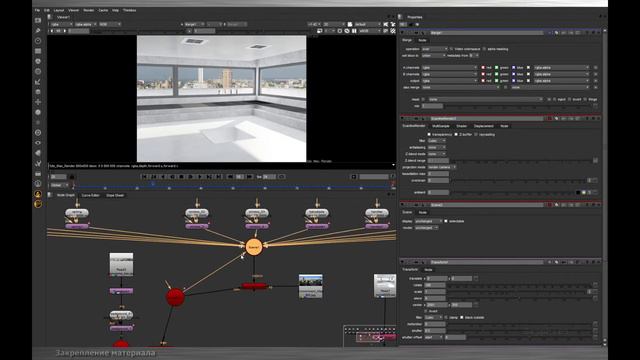The height and width of the screenshot is (360, 640).
Task: Open the projection mode dropdown
Action: (x=442, y=167)
